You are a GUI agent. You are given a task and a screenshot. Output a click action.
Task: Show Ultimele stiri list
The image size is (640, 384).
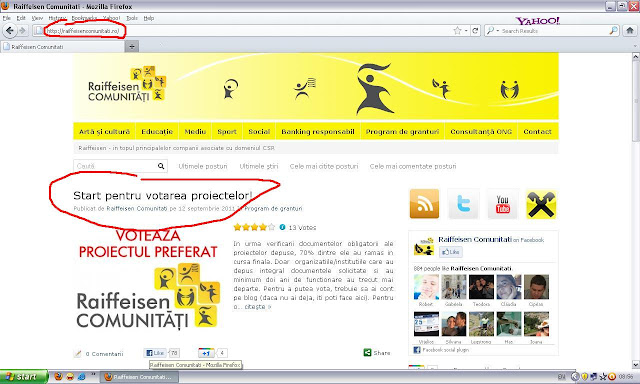(x=259, y=166)
